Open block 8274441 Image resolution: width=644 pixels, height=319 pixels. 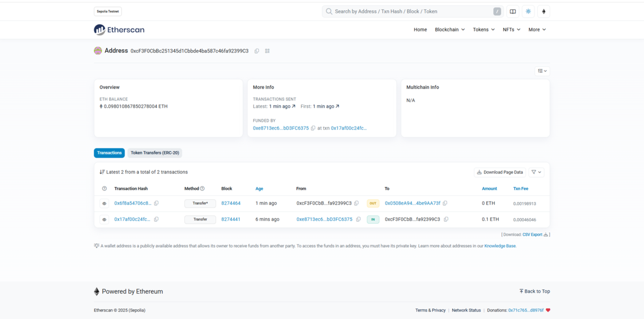[231, 219]
